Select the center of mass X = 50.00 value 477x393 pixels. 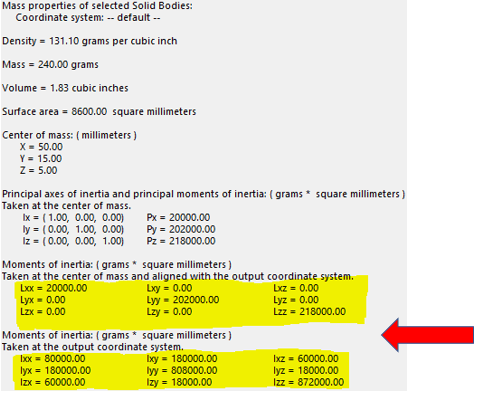click(x=41, y=147)
